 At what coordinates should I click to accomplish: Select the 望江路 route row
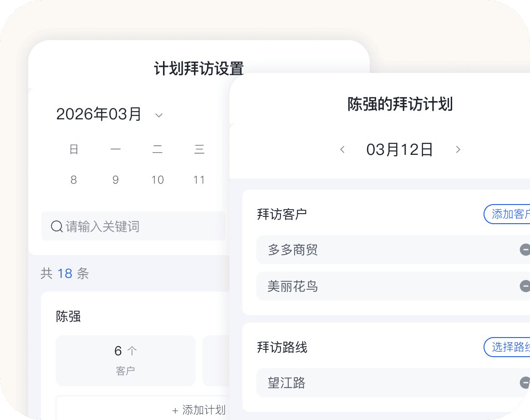[382, 383]
